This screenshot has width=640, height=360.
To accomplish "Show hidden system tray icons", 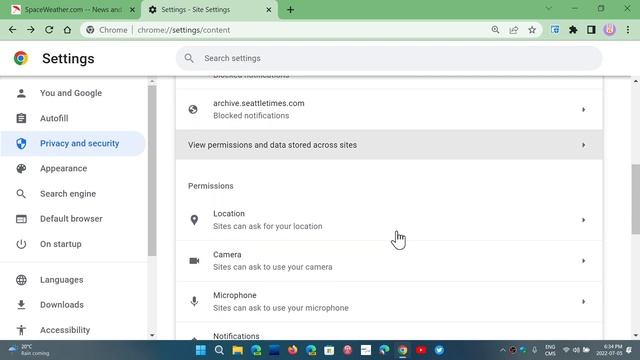I will coord(502,350).
